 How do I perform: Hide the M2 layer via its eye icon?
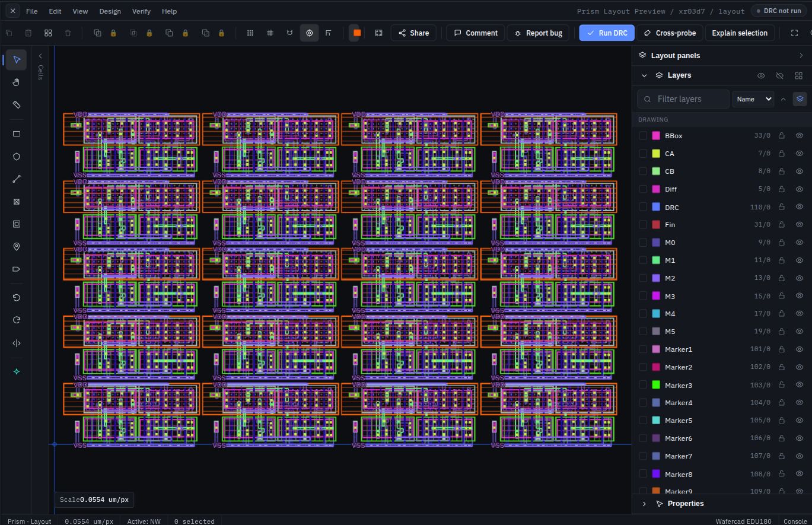tap(799, 278)
